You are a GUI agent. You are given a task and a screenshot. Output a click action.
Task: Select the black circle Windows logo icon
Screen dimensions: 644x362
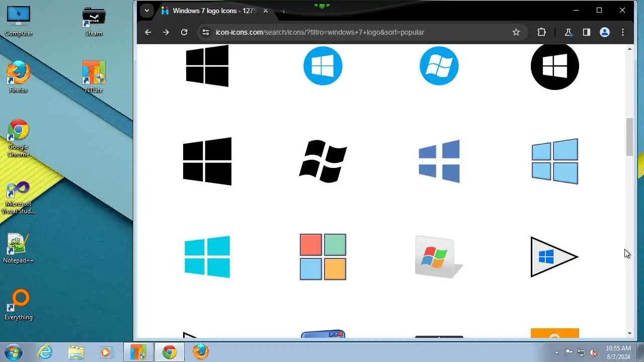coord(555,66)
